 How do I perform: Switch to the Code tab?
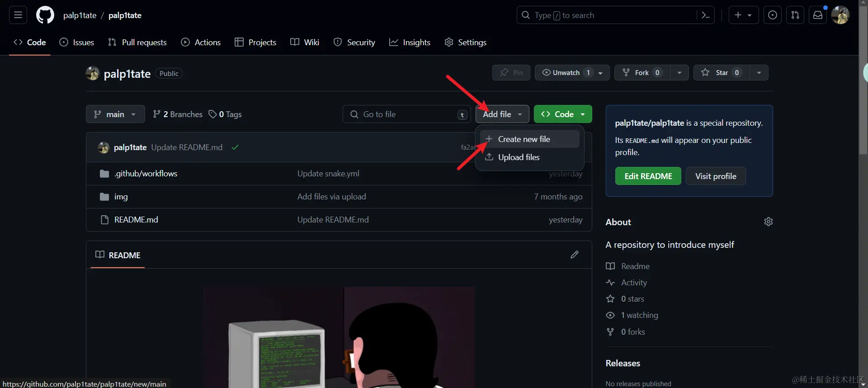point(30,42)
